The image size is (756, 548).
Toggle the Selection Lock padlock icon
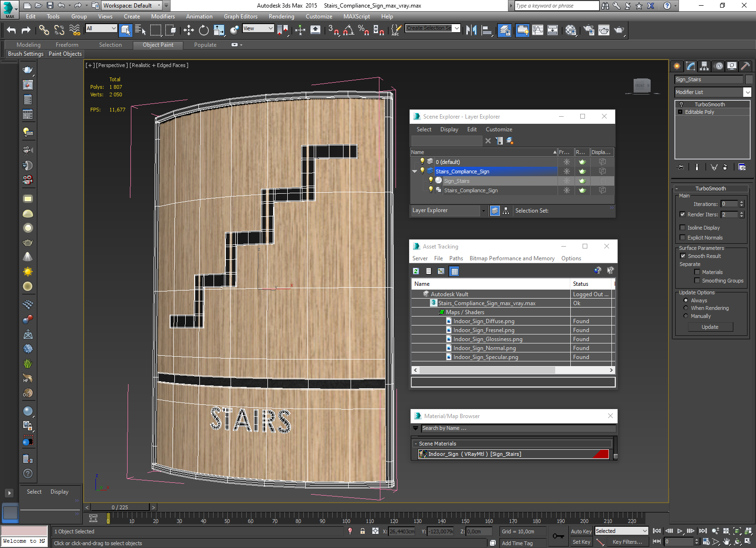tap(362, 531)
